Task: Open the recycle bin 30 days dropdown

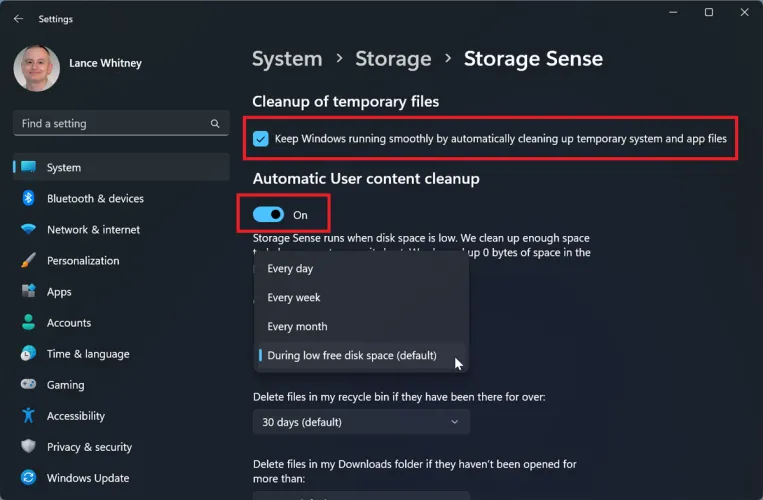Action: tap(361, 422)
